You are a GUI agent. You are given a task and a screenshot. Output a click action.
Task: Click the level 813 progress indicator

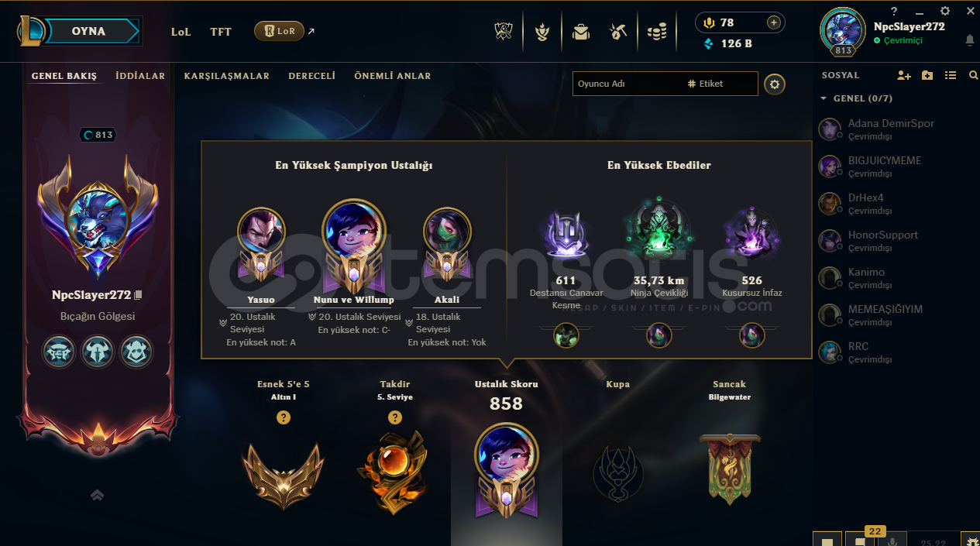click(98, 135)
